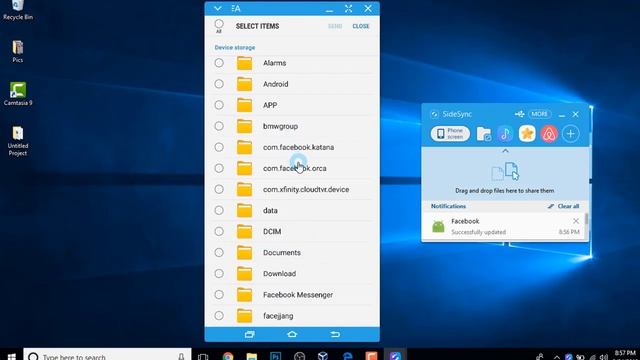Click the taskbar search box
The image size is (640, 360).
point(107,355)
